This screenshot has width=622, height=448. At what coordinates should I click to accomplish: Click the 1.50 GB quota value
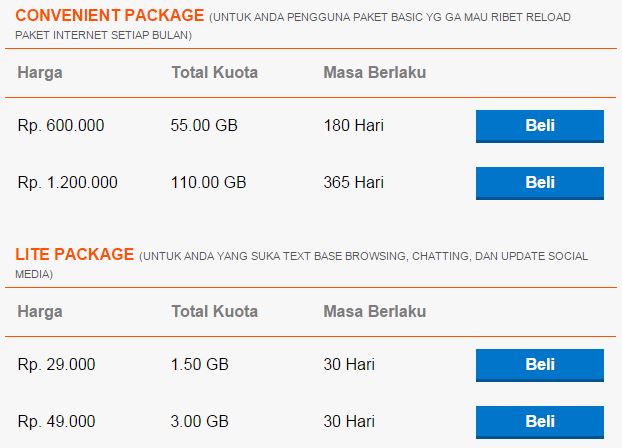[x=200, y=364]
